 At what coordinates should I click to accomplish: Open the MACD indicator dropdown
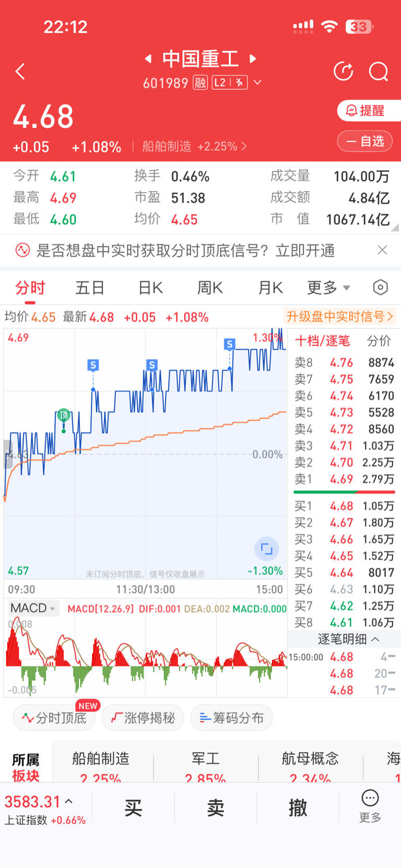tap(33, 608)
